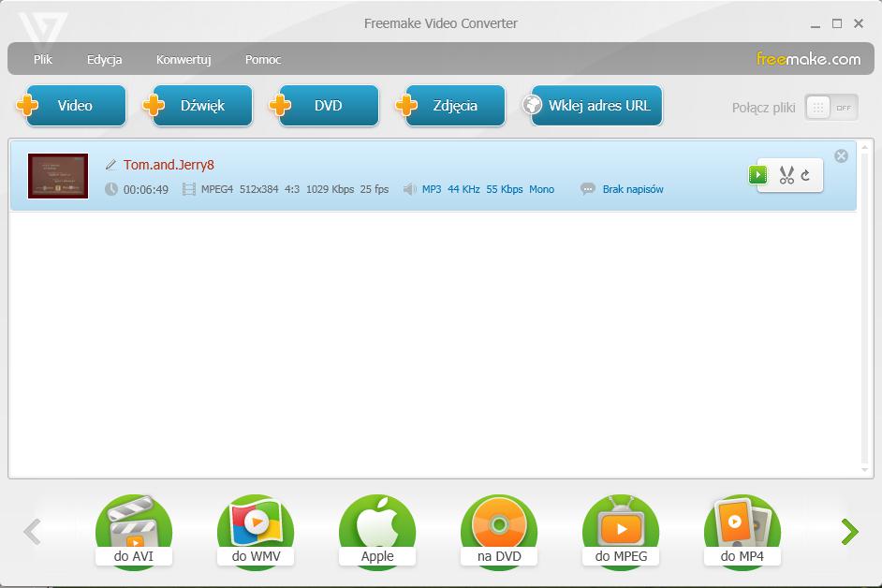Select the na DVD burn option
The image size is (882, 588).
[499, 532]
